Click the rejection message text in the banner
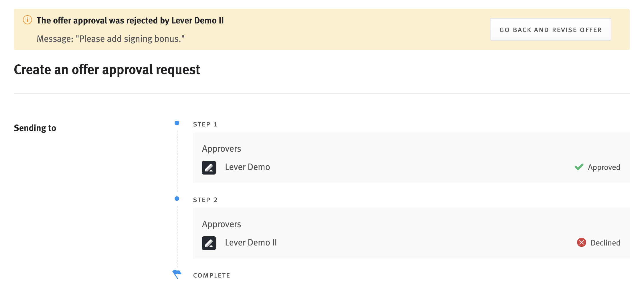This screenshot has width=644, height=301. pos(110,38)
